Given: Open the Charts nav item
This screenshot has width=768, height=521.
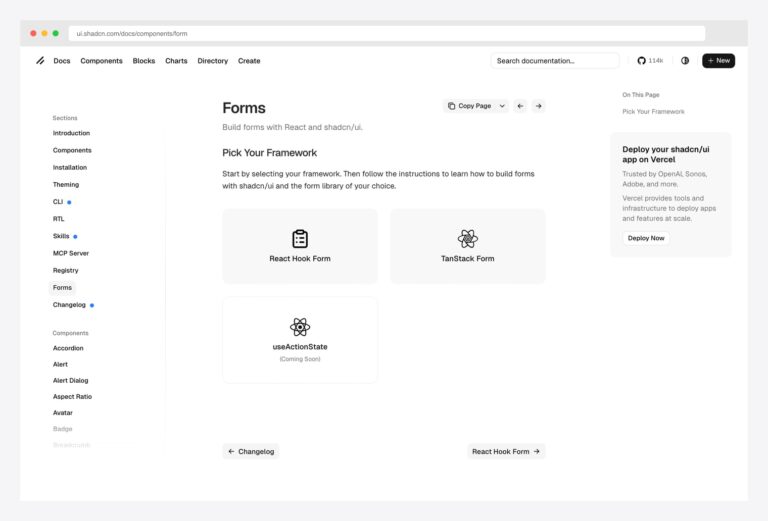Looking at the screenshot, I should click(176, 61).
